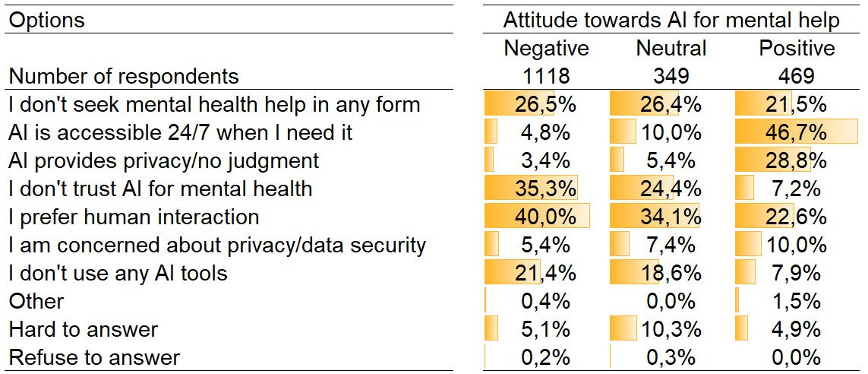Click the 46,7% data bar cell

point(797,132)
